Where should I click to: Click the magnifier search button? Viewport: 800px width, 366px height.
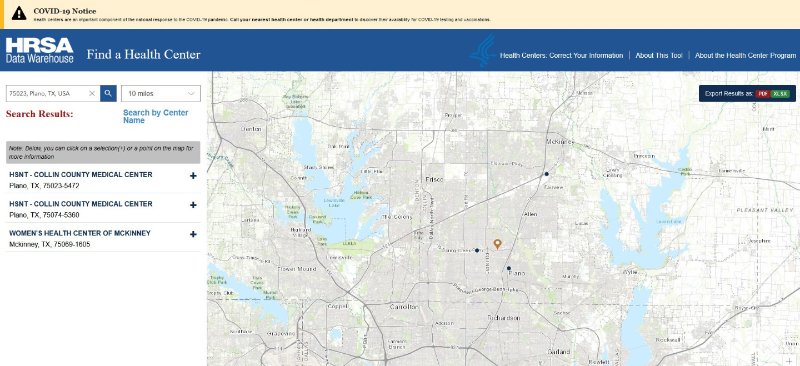pyautogui.click(x=108, y=93)
